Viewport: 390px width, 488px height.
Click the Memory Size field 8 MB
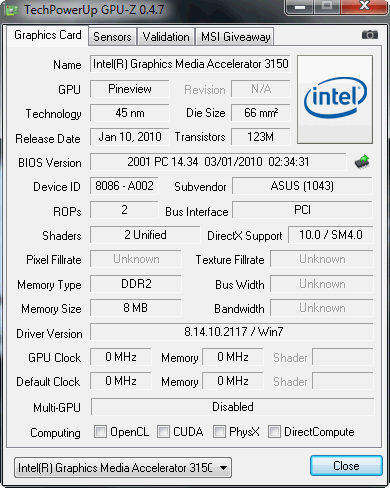tap(136, 308)
